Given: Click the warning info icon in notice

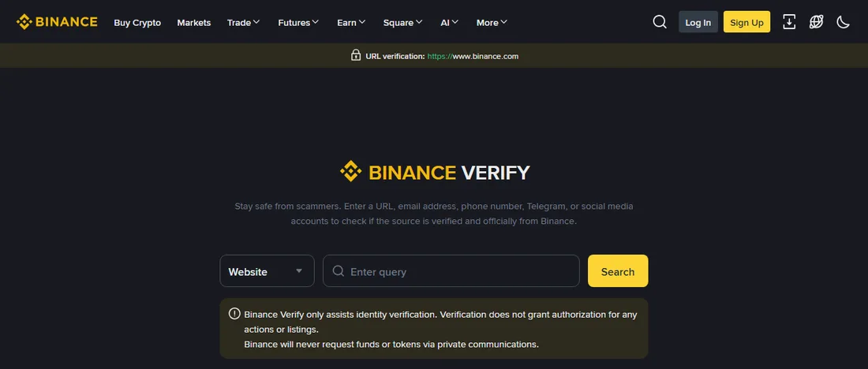Looking at the screenshot, I should [234, 314].
